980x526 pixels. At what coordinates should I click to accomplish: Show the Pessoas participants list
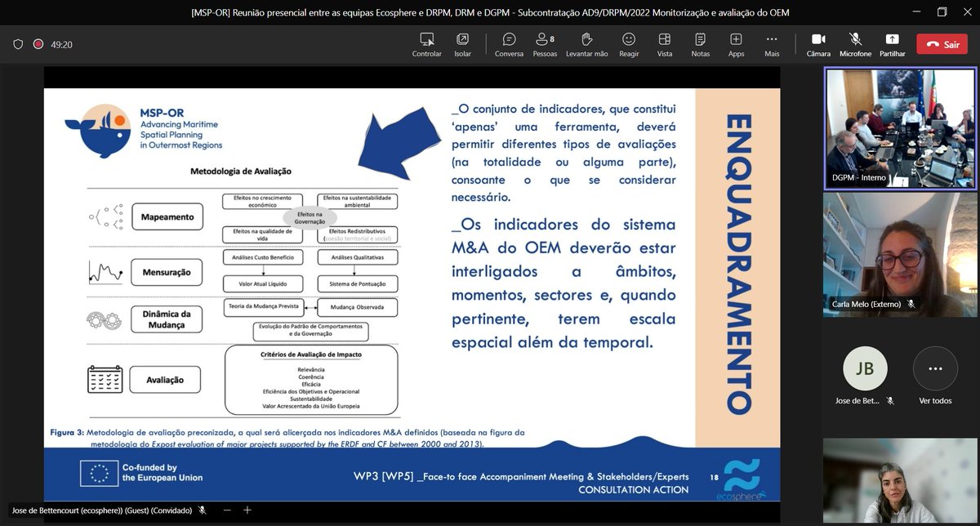click(x=545, y=44)
